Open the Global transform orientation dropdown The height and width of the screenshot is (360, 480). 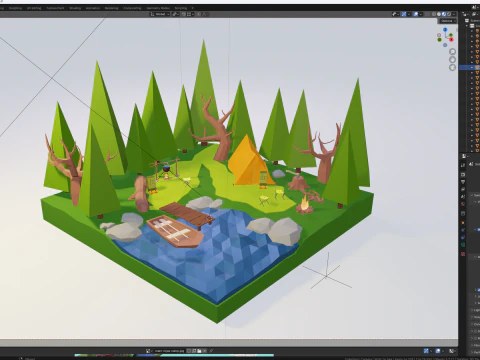point(160,14)
